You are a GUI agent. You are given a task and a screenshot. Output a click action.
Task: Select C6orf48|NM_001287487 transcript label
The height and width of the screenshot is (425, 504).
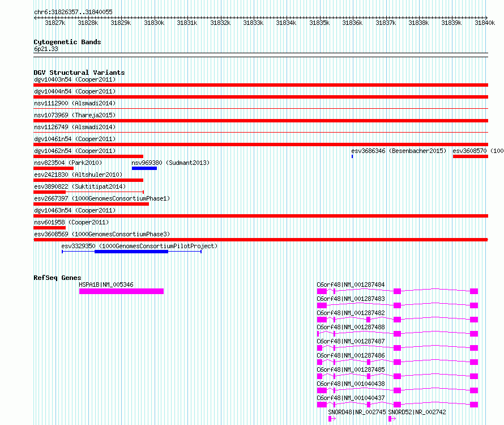pyautogui.click(x=351, y=341)
